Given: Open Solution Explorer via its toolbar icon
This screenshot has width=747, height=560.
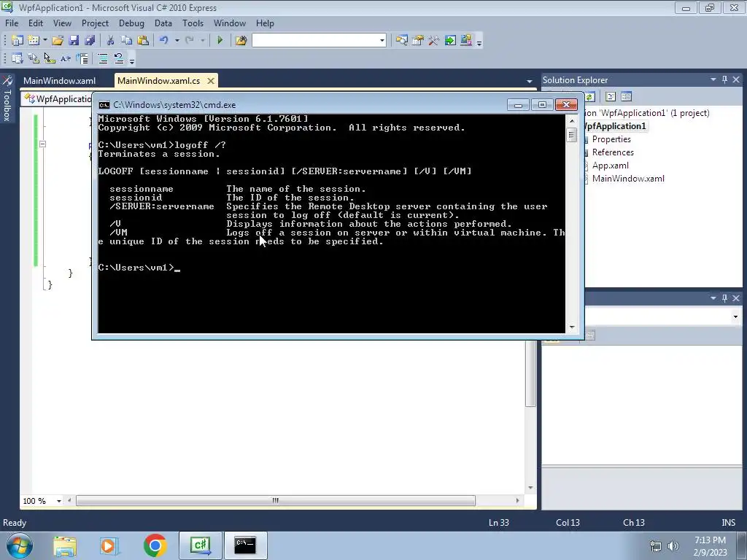Looking at the screenshot, I should pos(402,41).
